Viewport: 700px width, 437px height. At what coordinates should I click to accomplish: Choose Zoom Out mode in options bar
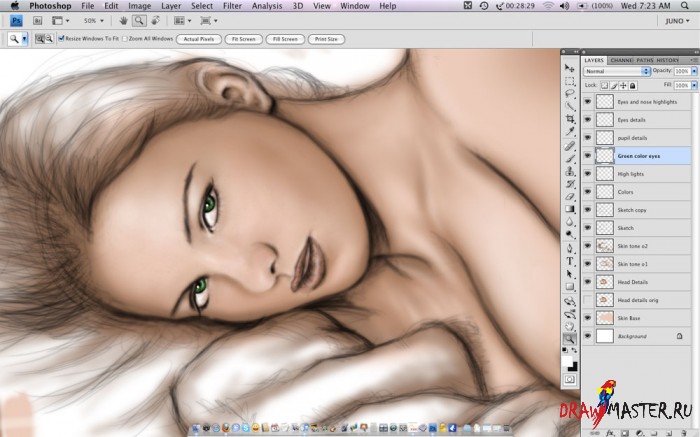[49, 39]
